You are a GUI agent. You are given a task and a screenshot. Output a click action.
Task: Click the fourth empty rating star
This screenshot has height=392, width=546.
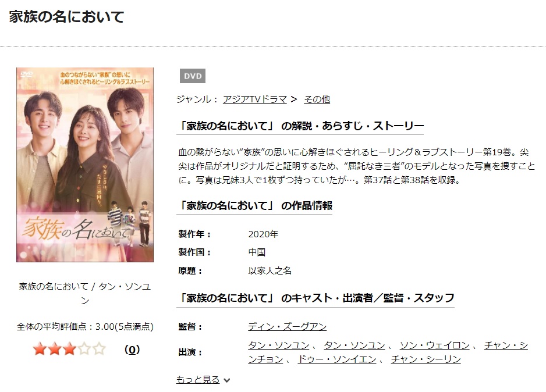84,349
